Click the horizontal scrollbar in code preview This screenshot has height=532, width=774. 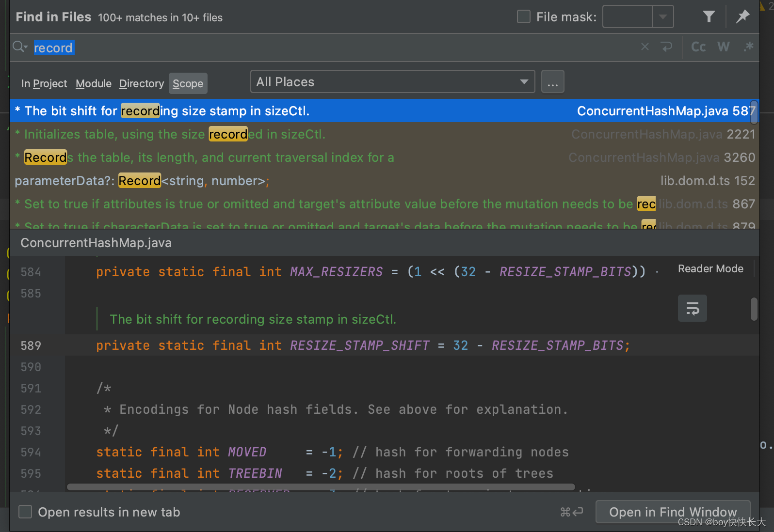pyautogui.click(x=321, y=487)
